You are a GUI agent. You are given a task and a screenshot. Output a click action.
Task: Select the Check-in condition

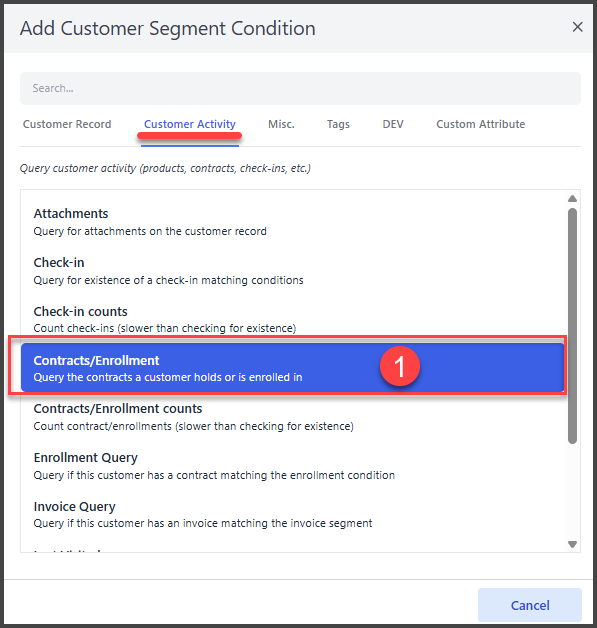pos(293,271)
